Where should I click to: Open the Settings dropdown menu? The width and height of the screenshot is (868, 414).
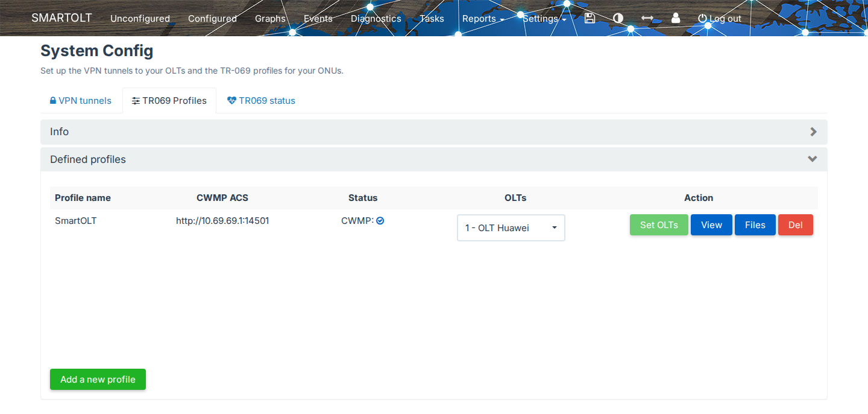544,19
